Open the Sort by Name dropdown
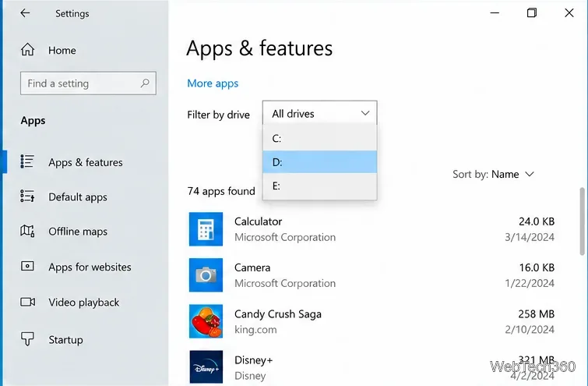 pyautogui.click(x=493, y=174)
